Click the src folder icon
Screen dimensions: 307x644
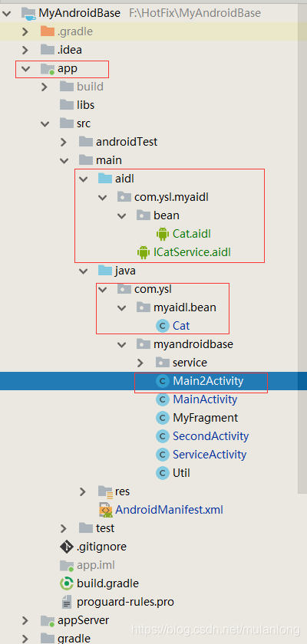tap(67, 123)
